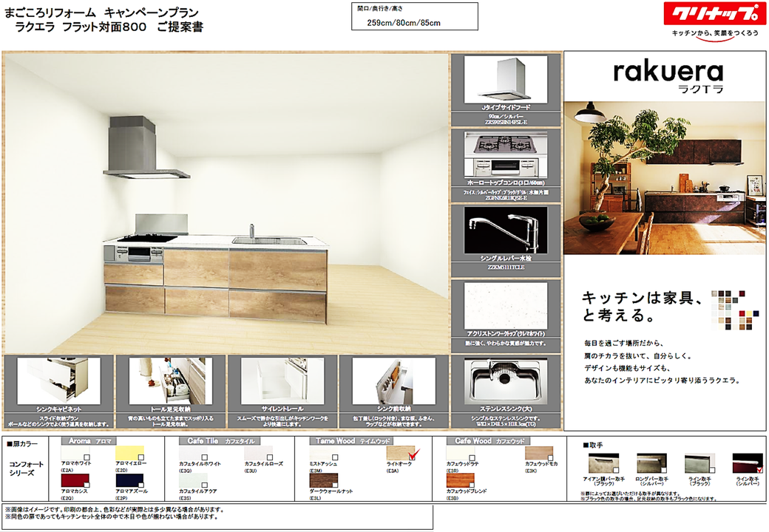This screenshot has height=532, width=769.
Task: Click the range hood in the kitchen render
Action: (x=146, y=147)
